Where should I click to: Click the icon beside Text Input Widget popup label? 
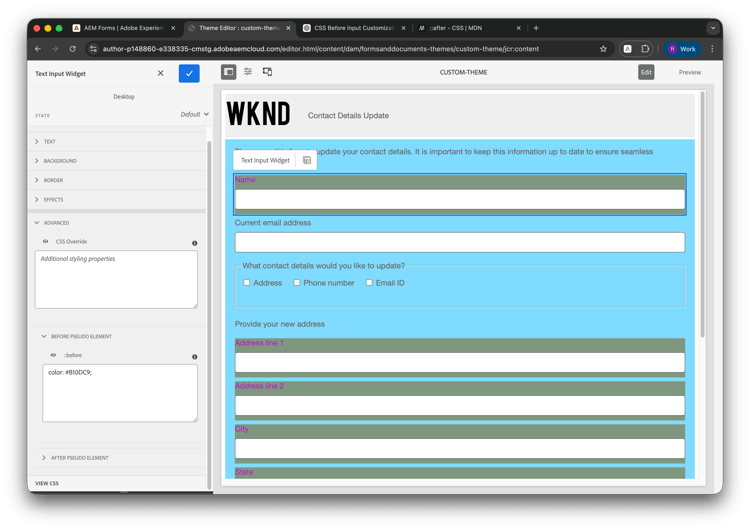(x=307, y=160)
